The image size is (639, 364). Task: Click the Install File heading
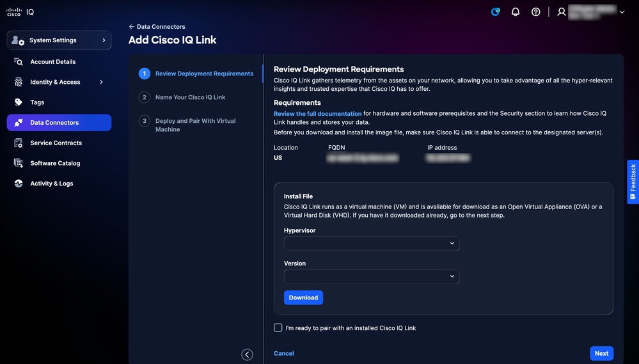coord(298,196)
